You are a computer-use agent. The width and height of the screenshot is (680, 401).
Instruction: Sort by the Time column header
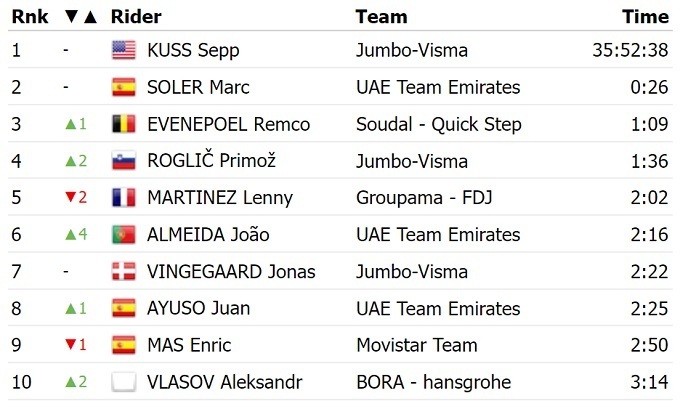[645, 16]
